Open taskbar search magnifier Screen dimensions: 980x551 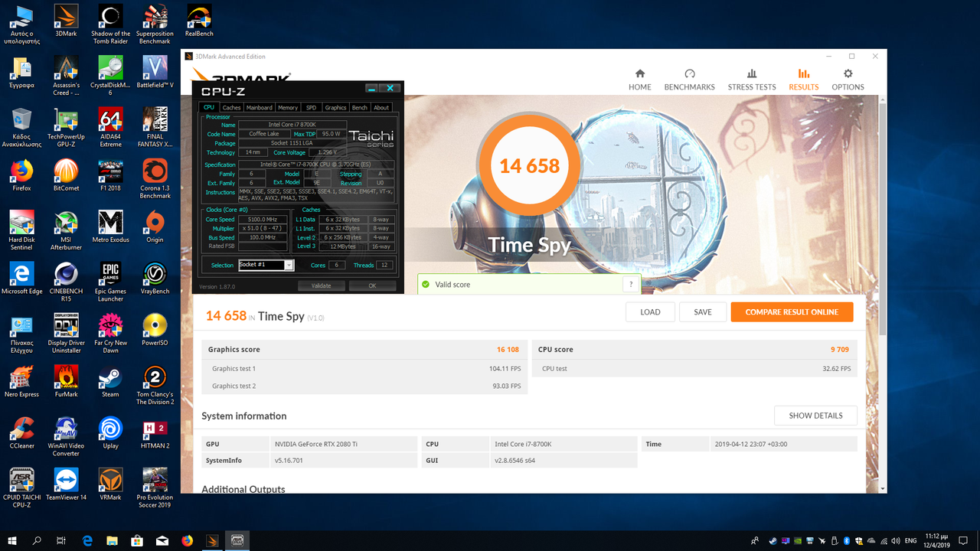[37, 540]
